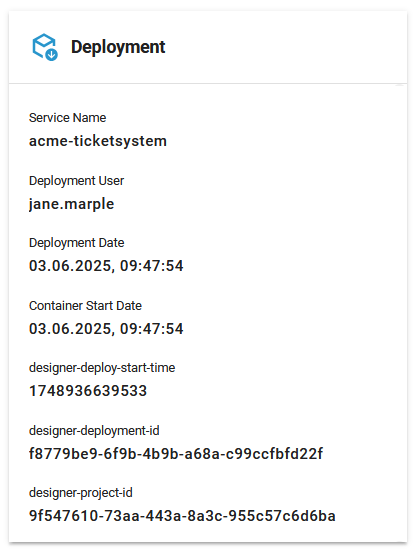Click the divider line below the Deployment header
Screen dimensions: 416x553
click(208, 84)
